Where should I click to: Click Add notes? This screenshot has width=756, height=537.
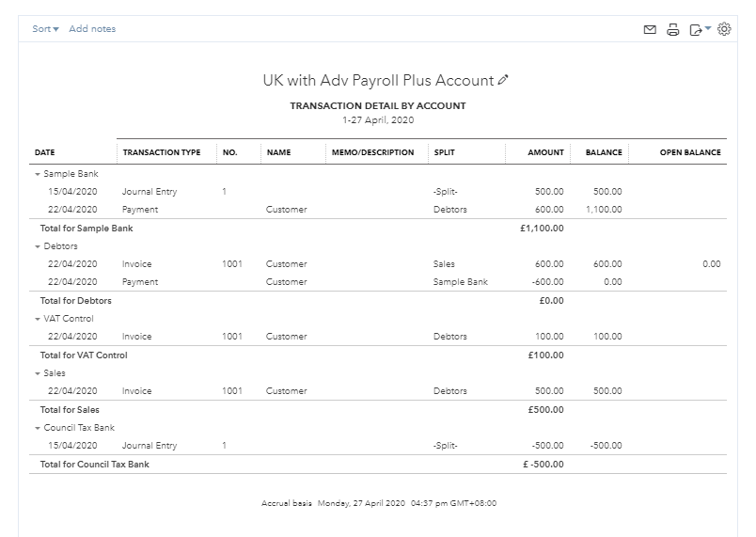click(92, 29)
